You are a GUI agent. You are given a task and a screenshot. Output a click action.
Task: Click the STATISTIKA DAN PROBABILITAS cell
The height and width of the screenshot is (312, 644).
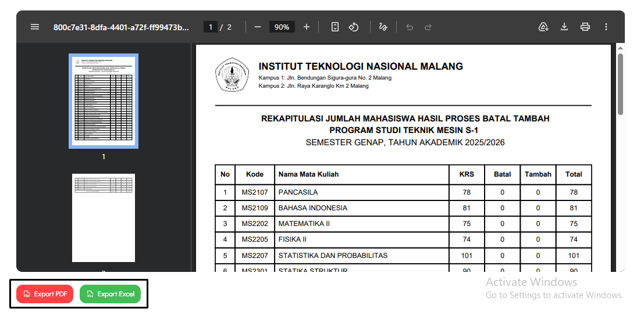click(x=362, y=256)
